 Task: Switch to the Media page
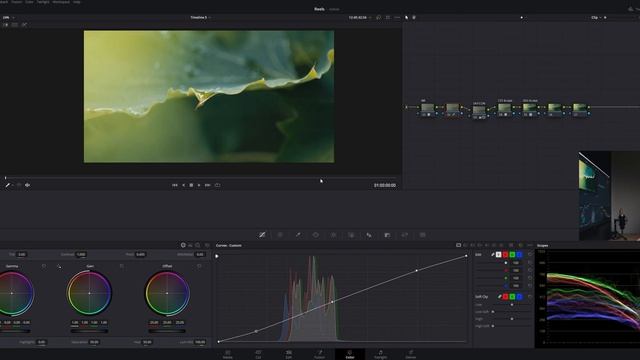228,354
